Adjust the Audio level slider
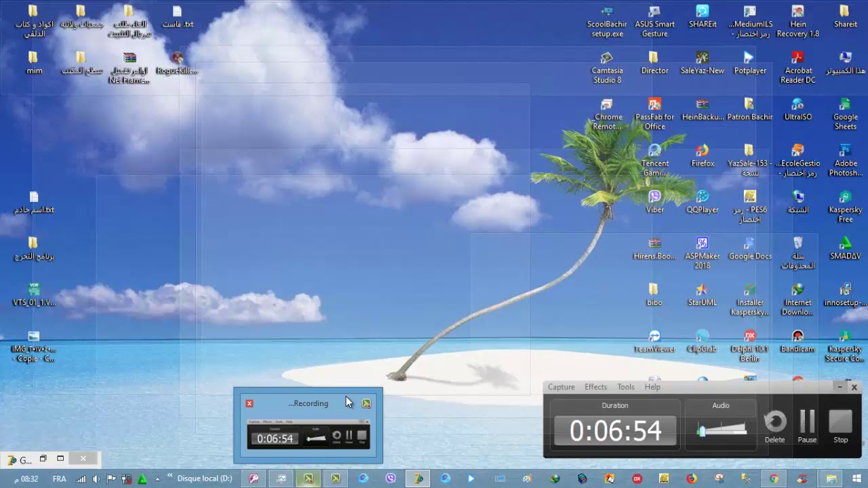The image size is (868, 488). 722,430
